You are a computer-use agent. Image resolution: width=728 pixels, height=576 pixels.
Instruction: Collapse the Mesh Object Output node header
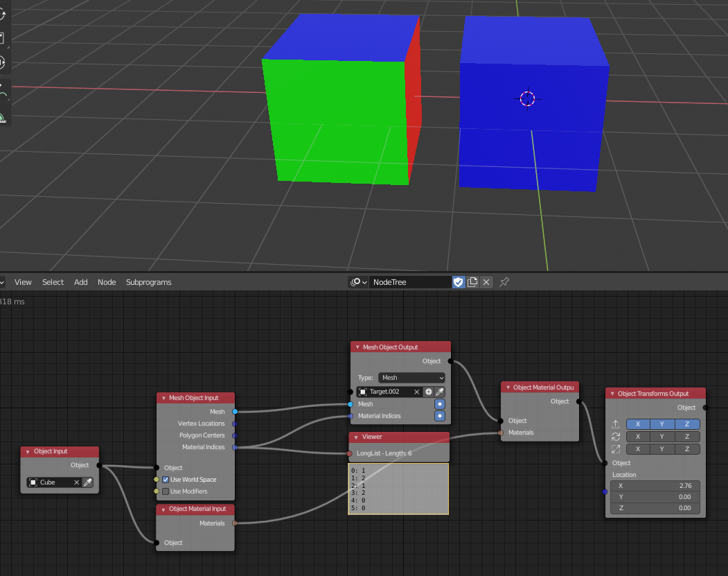[357, 347]
